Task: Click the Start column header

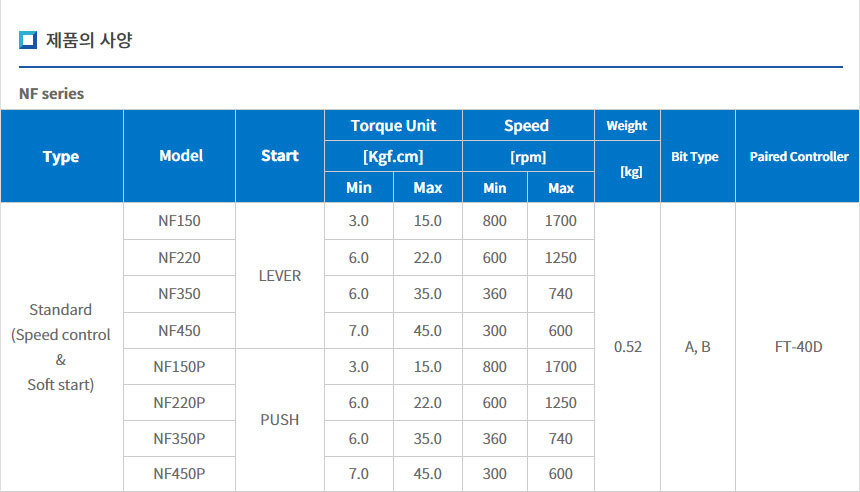Action: coord(280,156)
